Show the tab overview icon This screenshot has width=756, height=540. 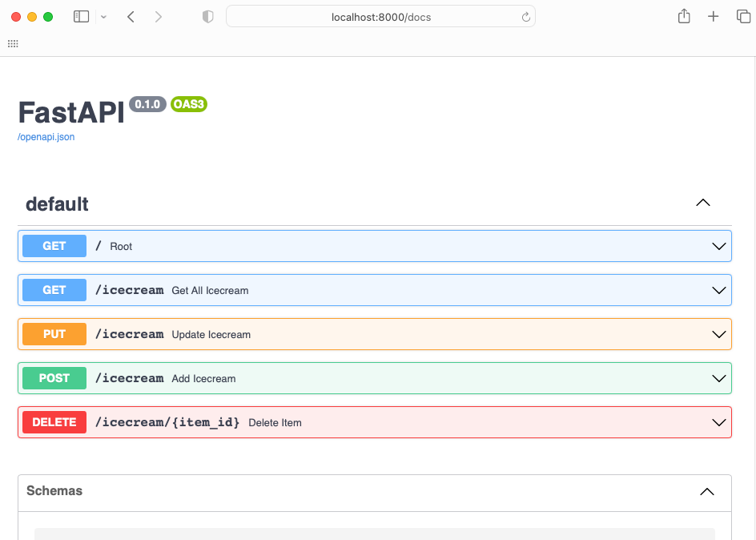point(743,17)
